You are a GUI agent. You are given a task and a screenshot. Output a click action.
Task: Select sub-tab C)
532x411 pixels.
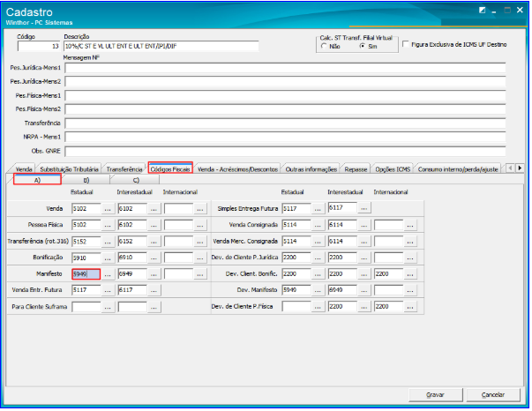136,180
